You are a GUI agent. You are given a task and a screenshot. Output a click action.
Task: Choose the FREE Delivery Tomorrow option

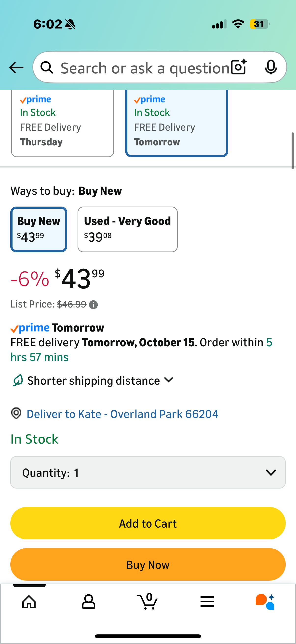(177, 124)
